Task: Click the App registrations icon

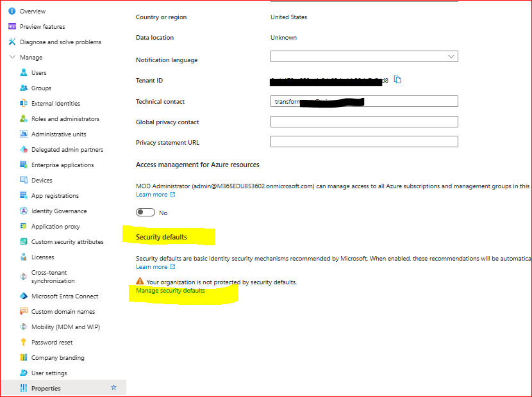Action: 24,195
